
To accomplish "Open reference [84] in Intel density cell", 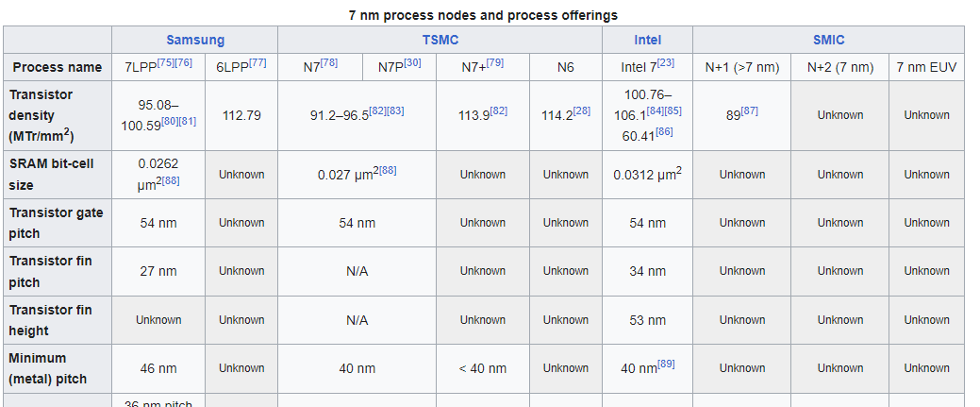I will pos(655,110).
